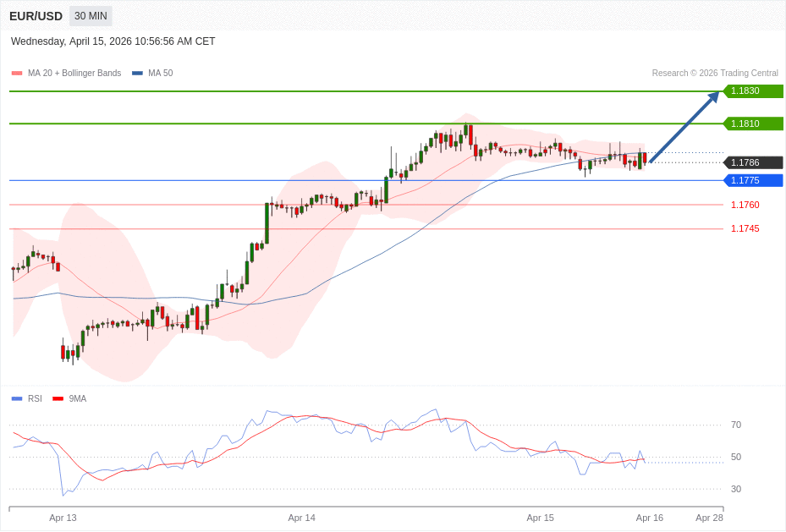
Task: Click the Apr 14 date axis label
Action: tap(301, 518)
